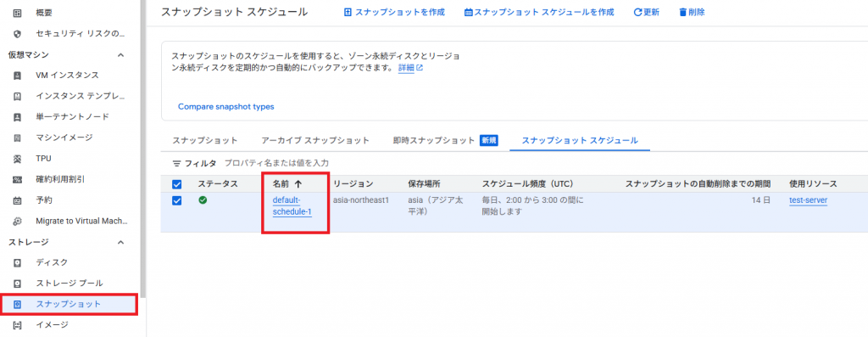
Task: Click the 使用リソース column header
Action: pos(813,184)
